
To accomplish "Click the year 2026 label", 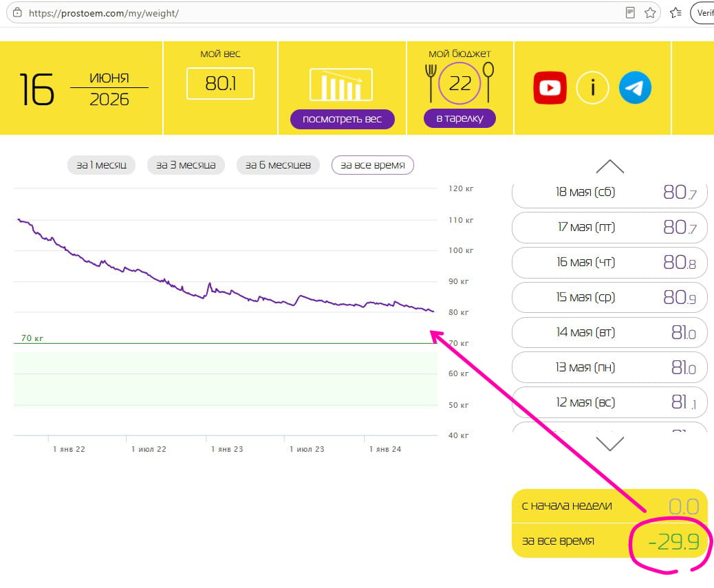I will pyautogui.click(x=109, y=99).
